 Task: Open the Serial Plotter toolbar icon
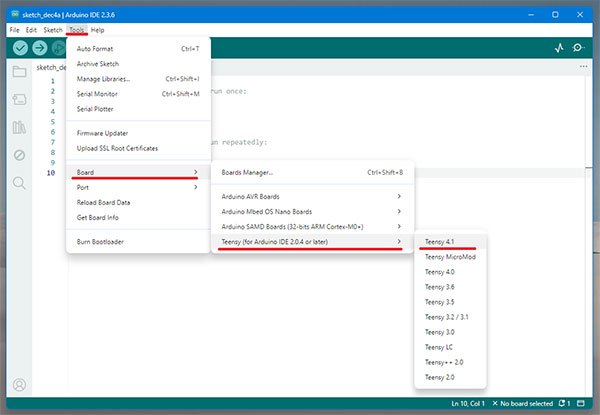[558, 48]
